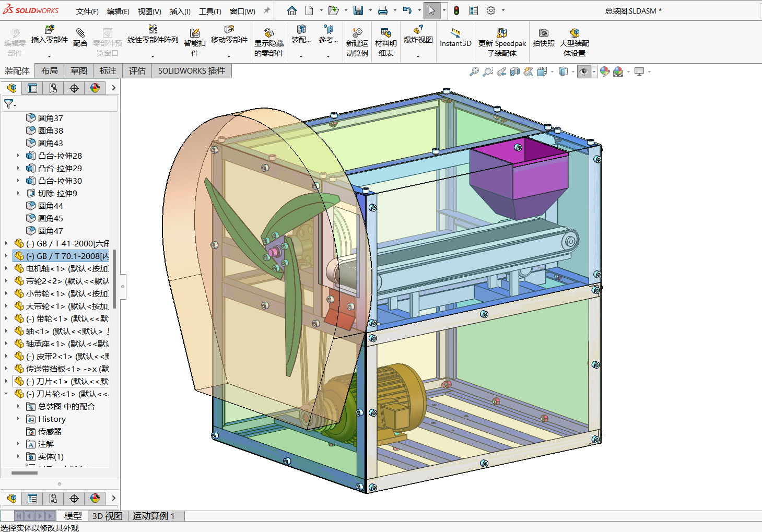The width and height of the screenshot is (762, 532).
Task: Open the 窗口(W) menu
Action: (242, 11)
